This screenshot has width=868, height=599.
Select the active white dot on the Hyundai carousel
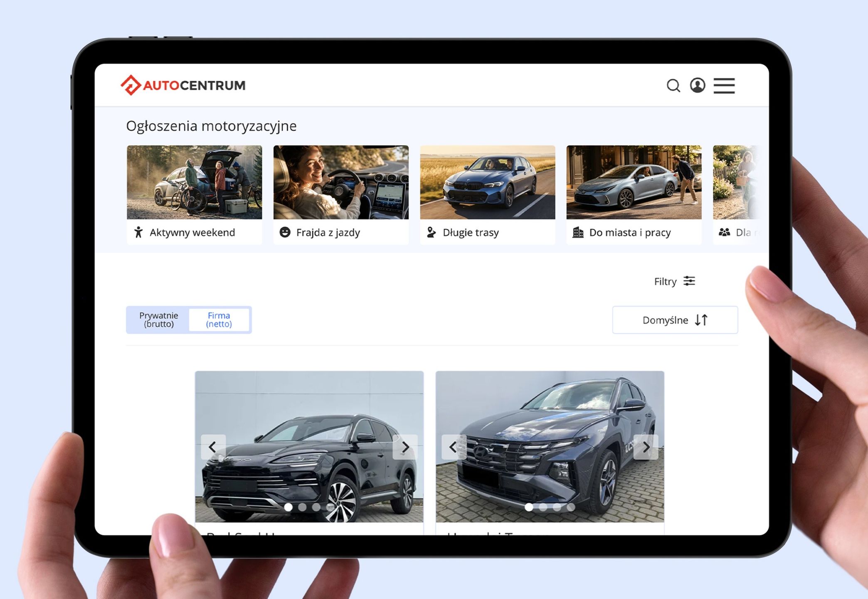[529, 507]
